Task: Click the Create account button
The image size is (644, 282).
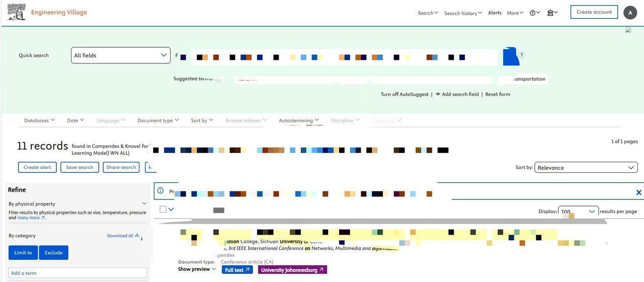Action: (594, 12)
